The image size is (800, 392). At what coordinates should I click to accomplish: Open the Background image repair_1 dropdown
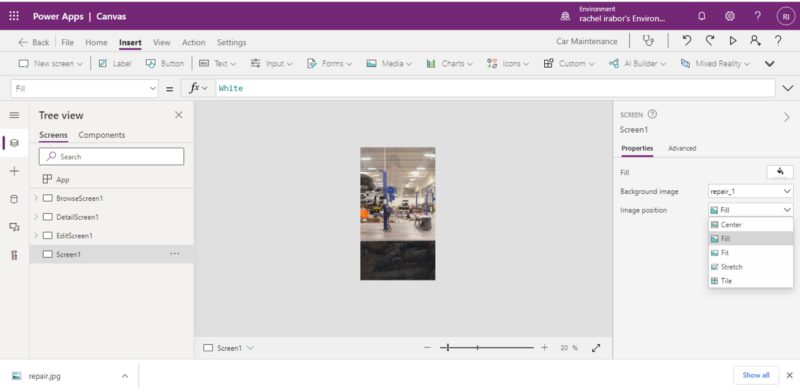point(751,191)
